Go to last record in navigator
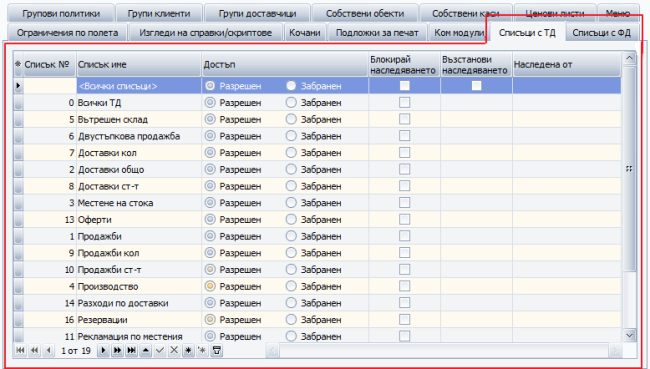This screenshot has height=369, width=650. (x=131, y=350)
